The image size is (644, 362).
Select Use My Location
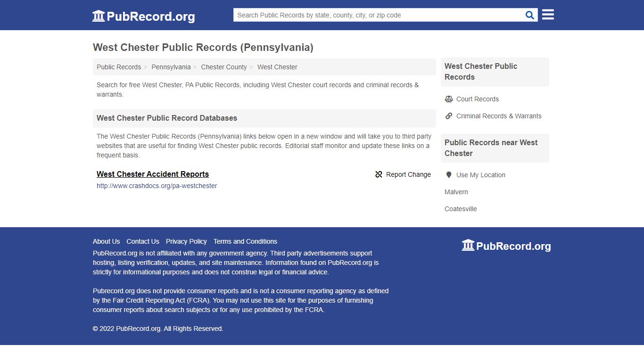pos(481,175)
